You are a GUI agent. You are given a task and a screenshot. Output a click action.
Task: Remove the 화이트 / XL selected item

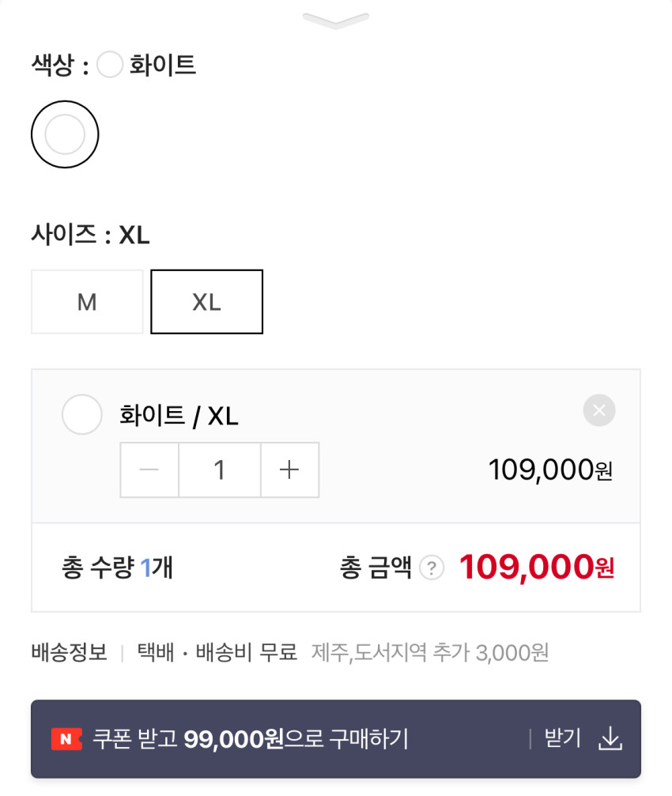click(598, 410)
